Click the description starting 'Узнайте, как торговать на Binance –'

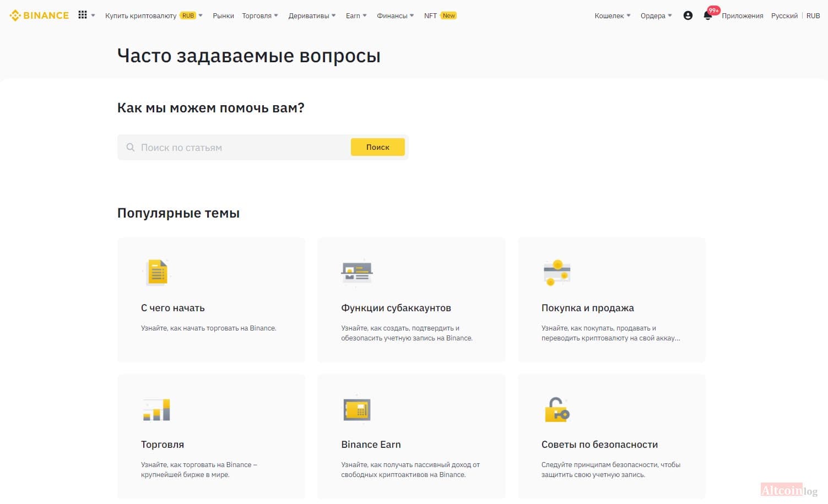(x=199, y=470)
